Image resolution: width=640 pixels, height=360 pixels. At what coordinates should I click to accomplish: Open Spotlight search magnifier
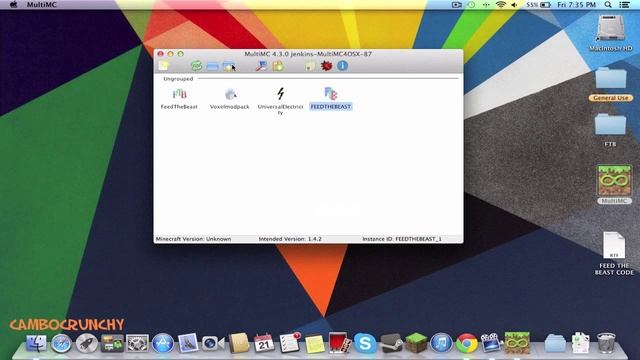[608, 5]
